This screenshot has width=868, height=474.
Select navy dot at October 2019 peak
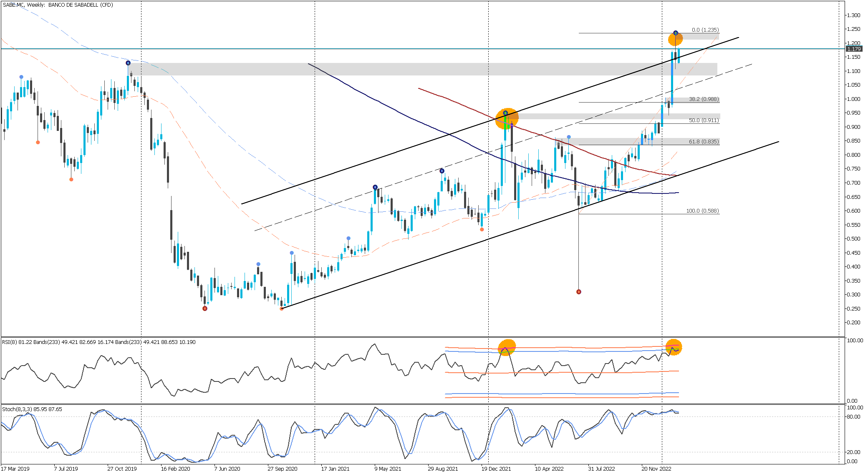[x=128, y=63]
